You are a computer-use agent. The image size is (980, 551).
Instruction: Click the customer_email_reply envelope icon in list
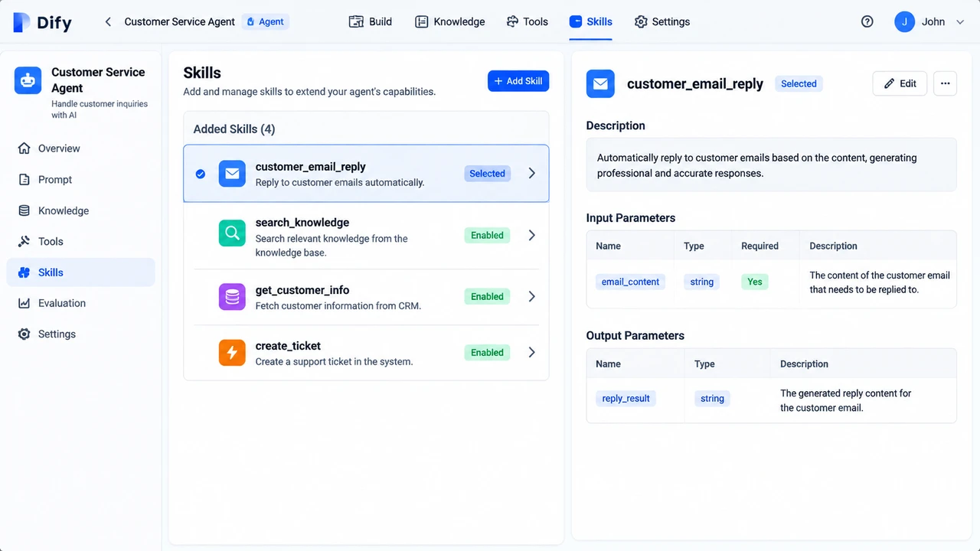click(232, 174)
